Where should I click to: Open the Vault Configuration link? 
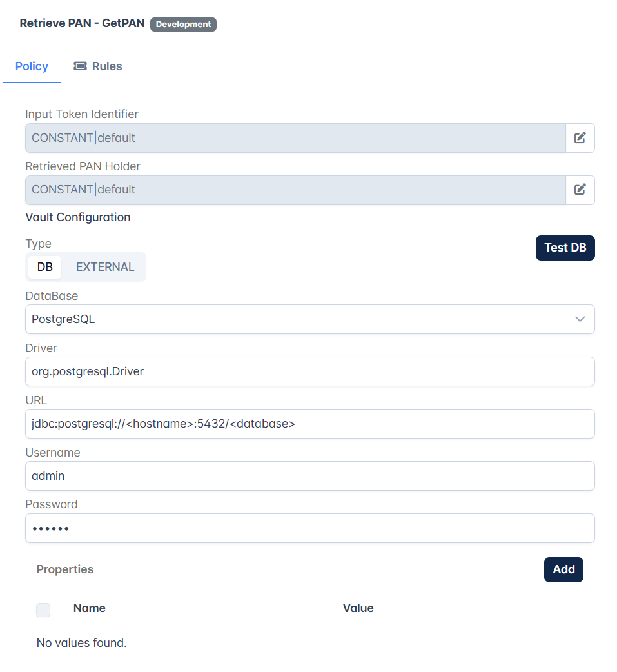[x=78, y=217]
